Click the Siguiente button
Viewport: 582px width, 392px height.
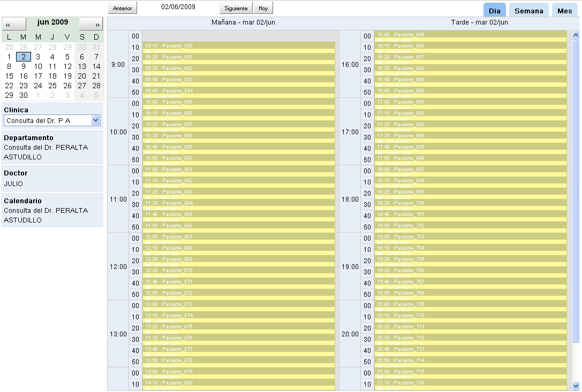click(x=236, y=8)
